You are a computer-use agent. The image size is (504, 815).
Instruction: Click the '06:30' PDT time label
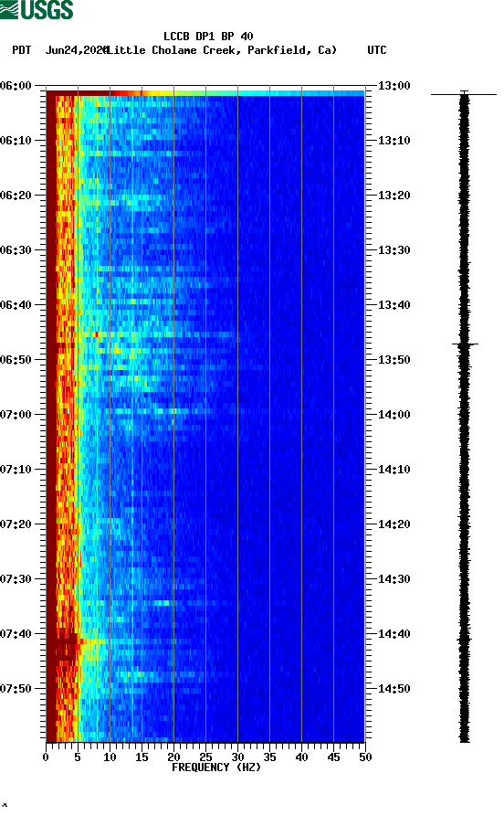(16, 250)
